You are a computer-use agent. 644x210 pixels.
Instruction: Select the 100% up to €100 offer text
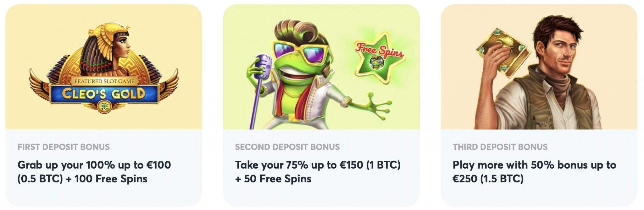tap(94, 172)
